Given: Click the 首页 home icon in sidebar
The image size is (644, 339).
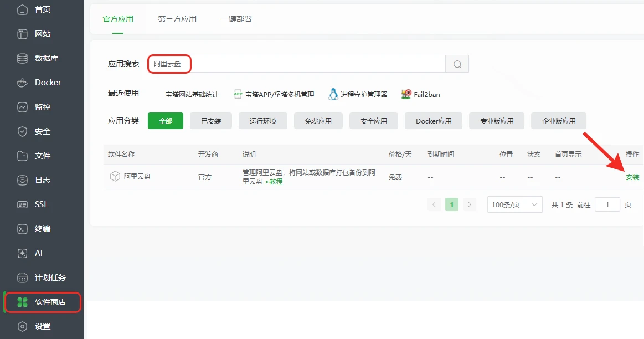Looking at the screenshot, I should coord(22,9).
